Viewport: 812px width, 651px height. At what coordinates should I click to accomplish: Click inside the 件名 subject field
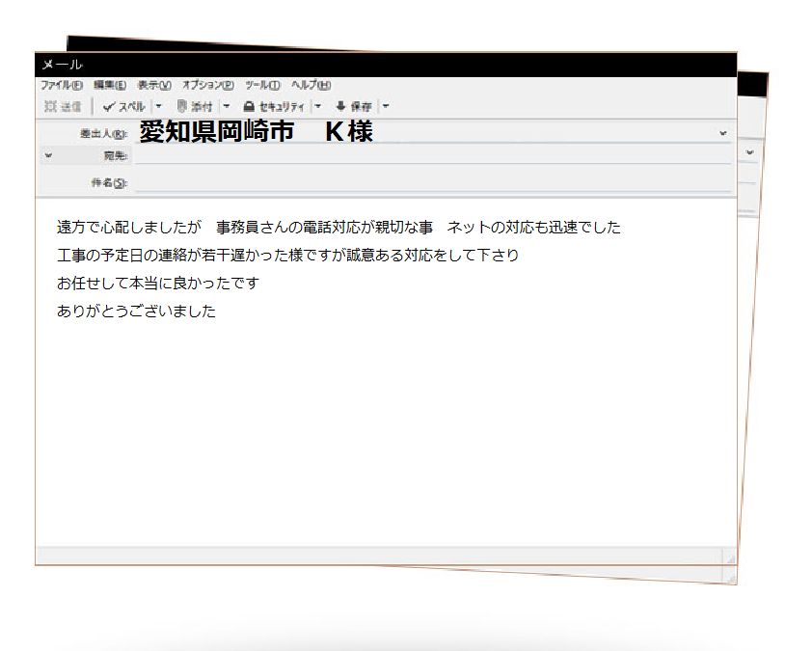(386, 179)
